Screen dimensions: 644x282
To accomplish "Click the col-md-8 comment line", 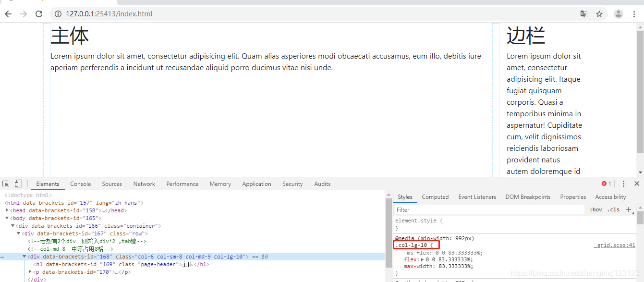I will coord(70,249).
